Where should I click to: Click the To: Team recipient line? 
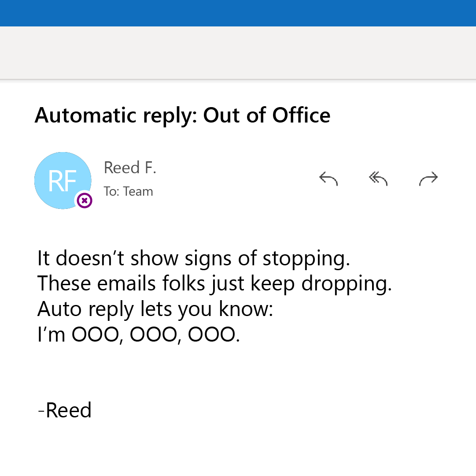point(128,192)
